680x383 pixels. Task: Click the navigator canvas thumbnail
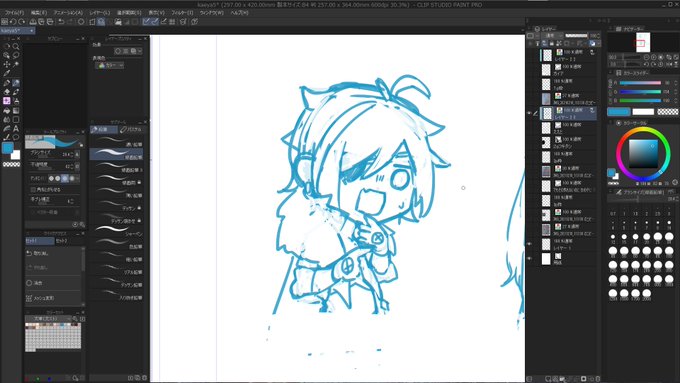pos(643,43)
